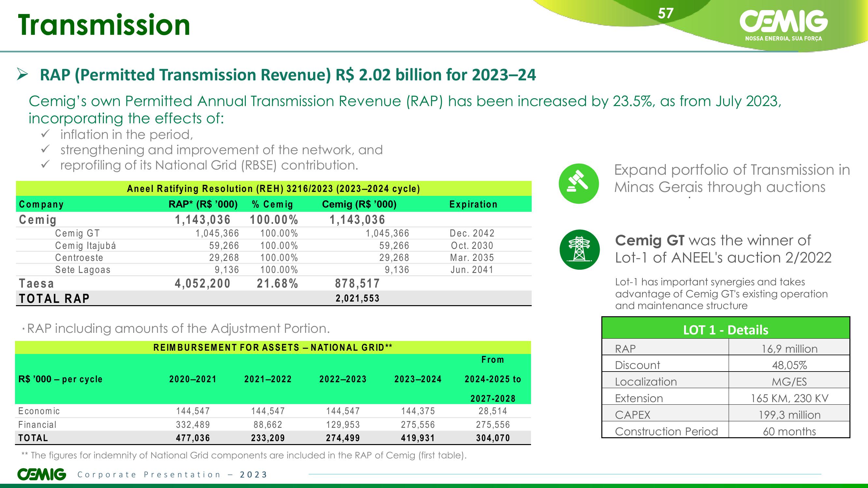Click the 'RAP (Permitted Transmission Revenue)' heading
Viewport: 868px width, 488px height.
click(288, 75)
